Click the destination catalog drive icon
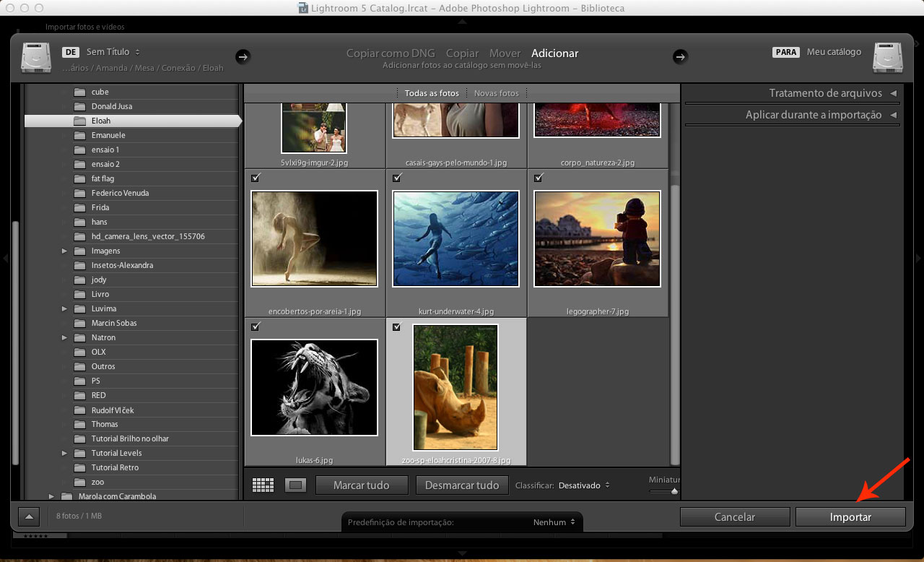This screenshot has height=562, width=924. 888,58
